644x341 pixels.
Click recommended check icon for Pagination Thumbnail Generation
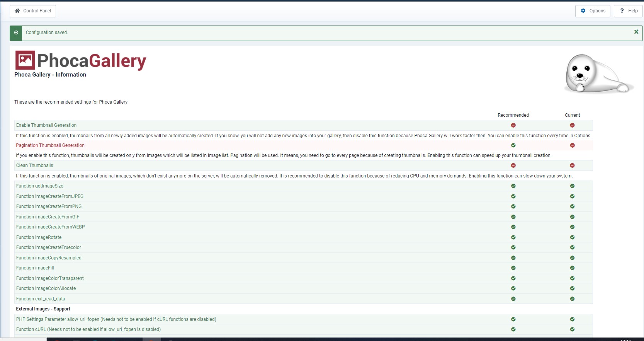click(513, 145)
